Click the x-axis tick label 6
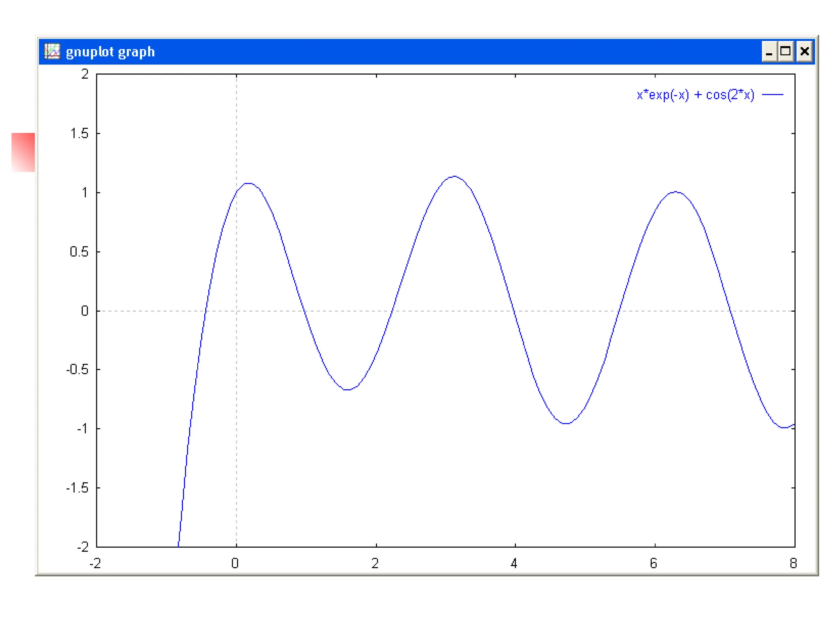This screenshot has width=840, height=630. (654, 564)
